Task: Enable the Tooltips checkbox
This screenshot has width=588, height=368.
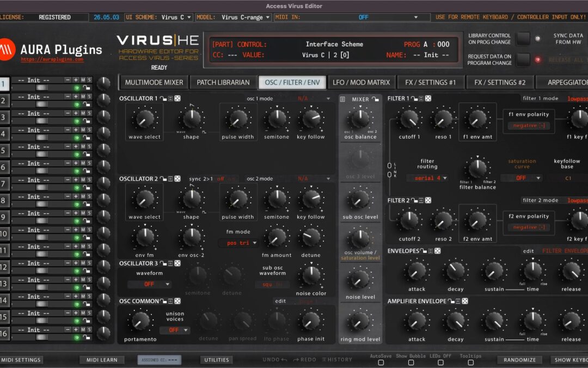Action: [470, 363]
